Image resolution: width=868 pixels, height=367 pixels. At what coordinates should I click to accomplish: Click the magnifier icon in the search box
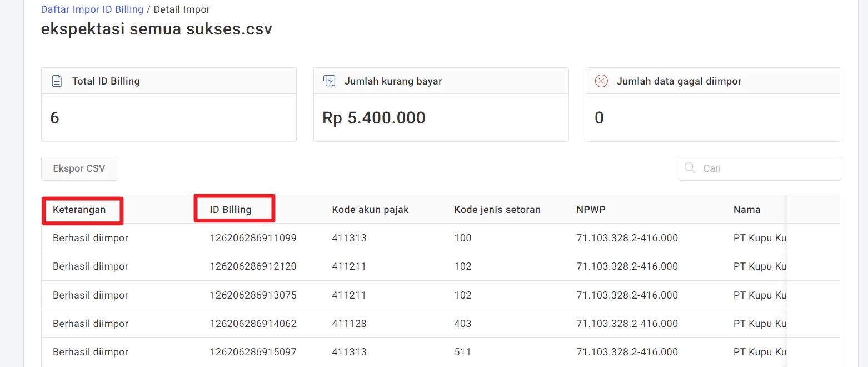690,168
